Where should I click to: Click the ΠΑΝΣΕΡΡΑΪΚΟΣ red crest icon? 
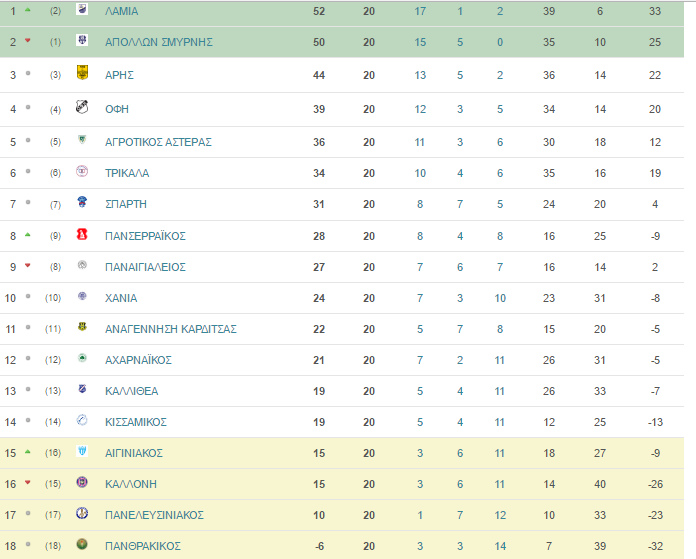click(82, 234)
